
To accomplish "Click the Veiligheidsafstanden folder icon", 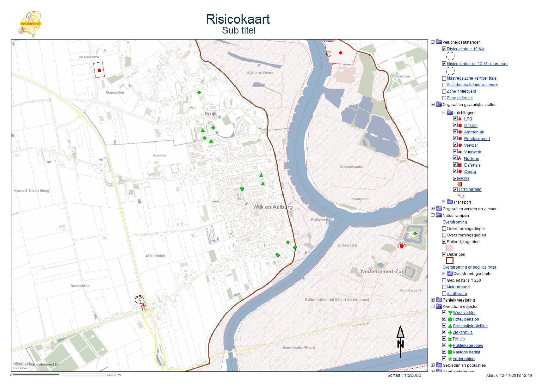I will coord(439,42).
